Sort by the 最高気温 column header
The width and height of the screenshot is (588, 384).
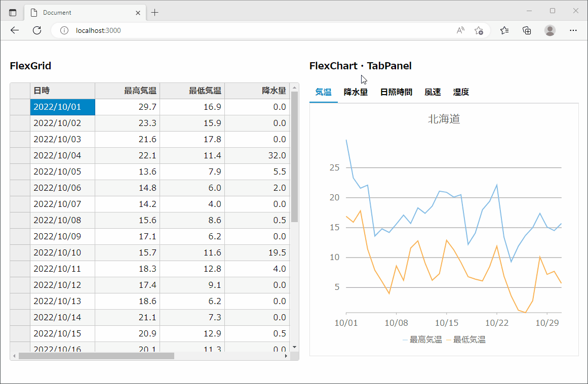click(x=128, y=91)
